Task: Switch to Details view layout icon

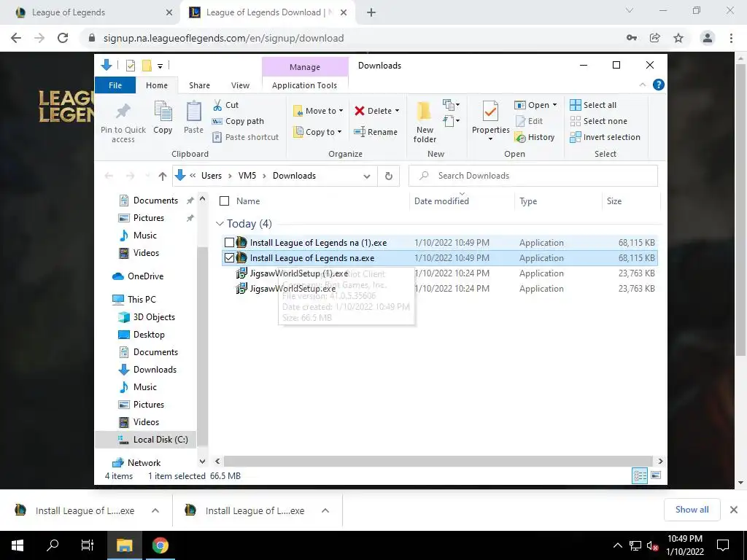Action: [639, 475]
